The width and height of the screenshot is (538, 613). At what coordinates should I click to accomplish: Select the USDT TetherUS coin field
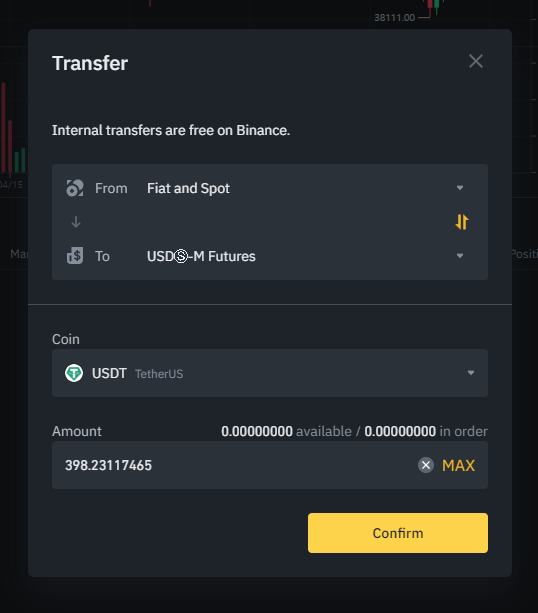point(270,373)
